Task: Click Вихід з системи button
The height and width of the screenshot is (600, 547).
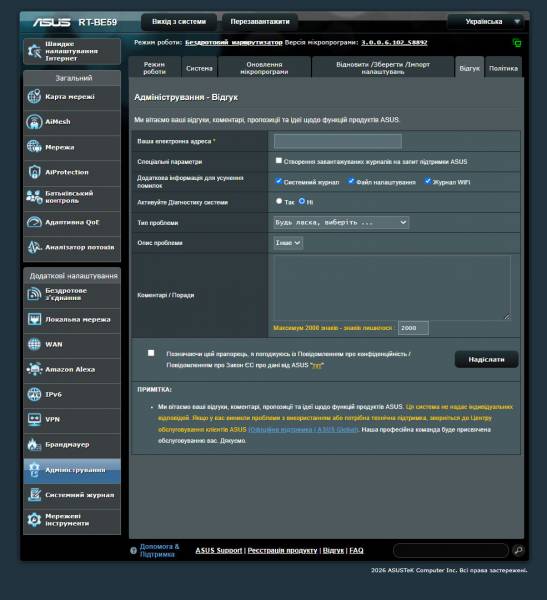Action: [179, 22]
